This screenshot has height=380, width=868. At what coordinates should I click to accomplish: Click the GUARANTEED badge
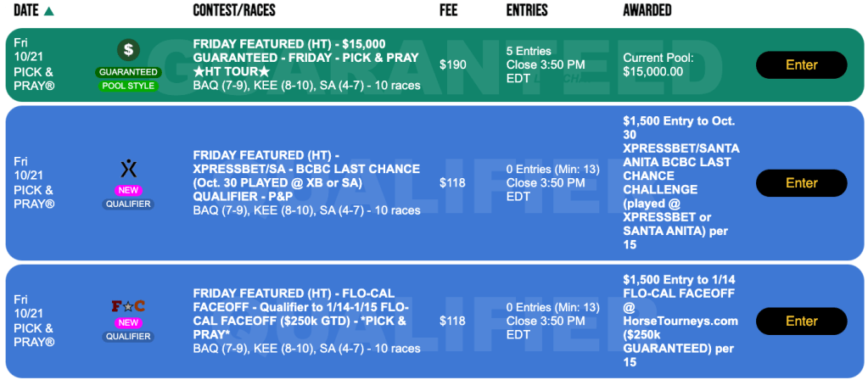(128, 72)
